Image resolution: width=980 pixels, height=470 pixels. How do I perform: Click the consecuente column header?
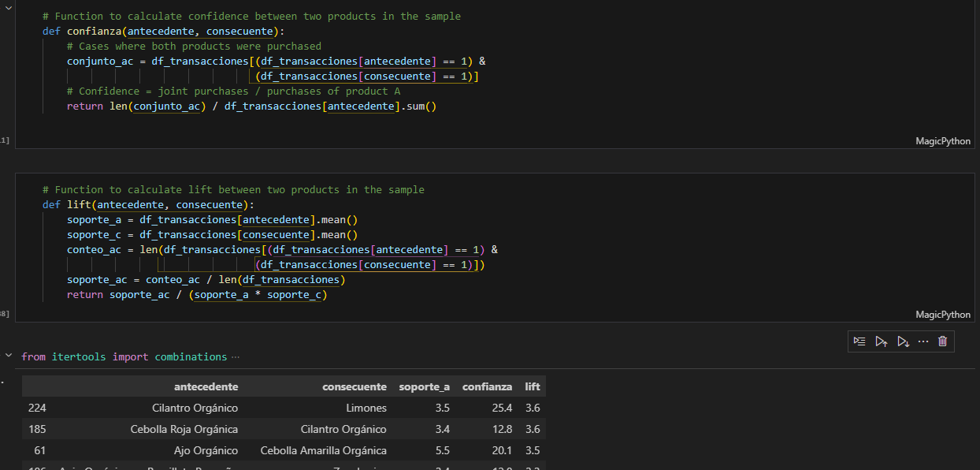[x=355, y=386]
